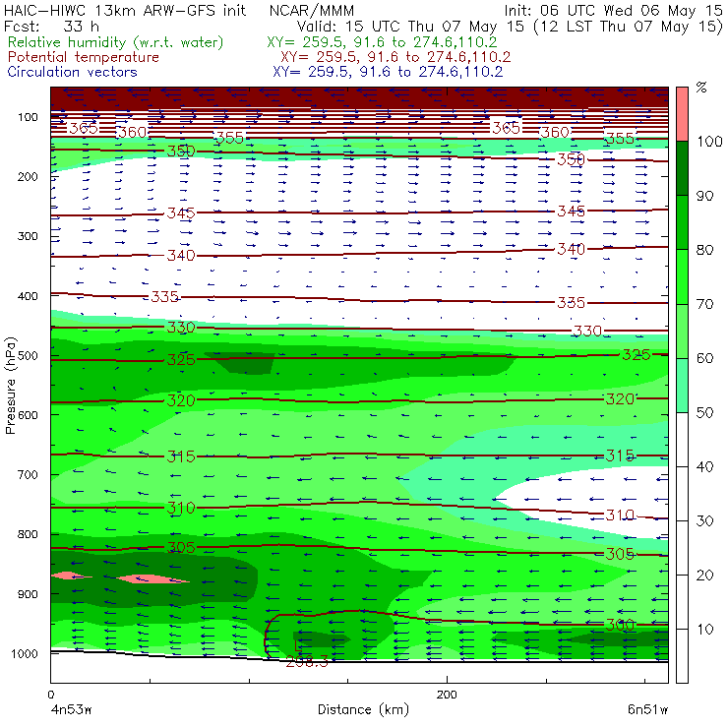Viewport: 728px width, 728px height.
Task: Click the "400" pressure axis tick label
Action: coord(28,296)
